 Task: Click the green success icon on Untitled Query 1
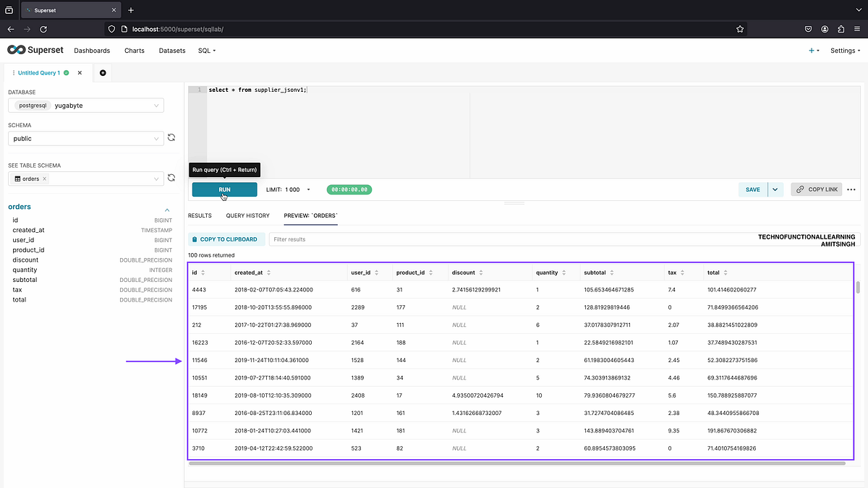[x=65, y=72]
